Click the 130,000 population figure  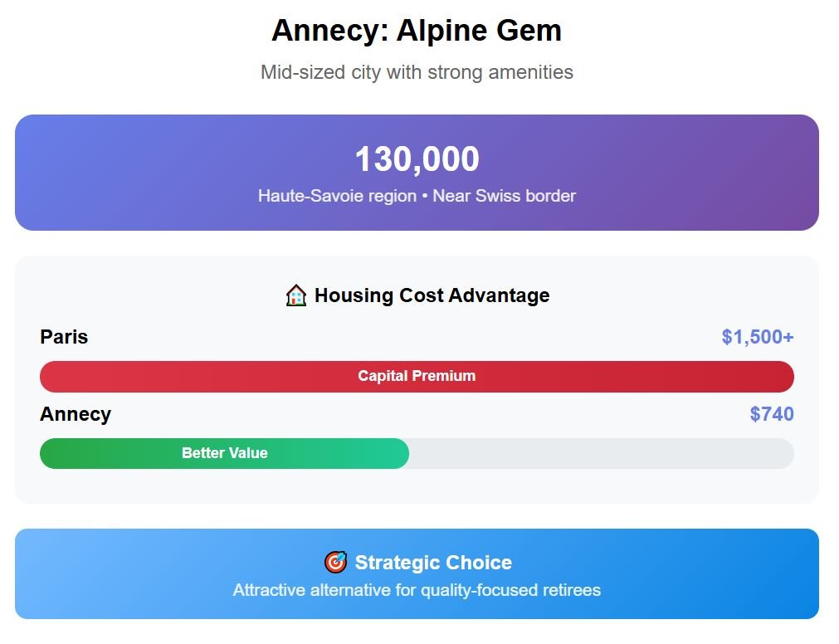(417, 159)
